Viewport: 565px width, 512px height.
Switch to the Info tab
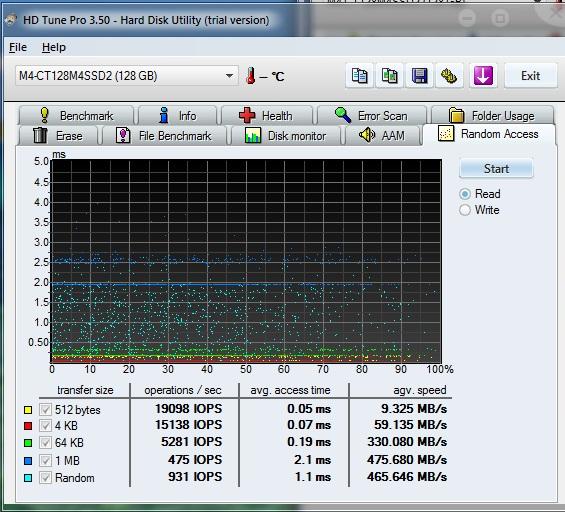178,116
